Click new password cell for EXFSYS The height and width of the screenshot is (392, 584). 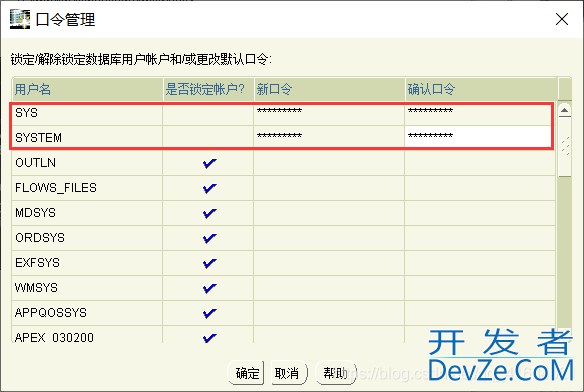click(x=329, y=263)
